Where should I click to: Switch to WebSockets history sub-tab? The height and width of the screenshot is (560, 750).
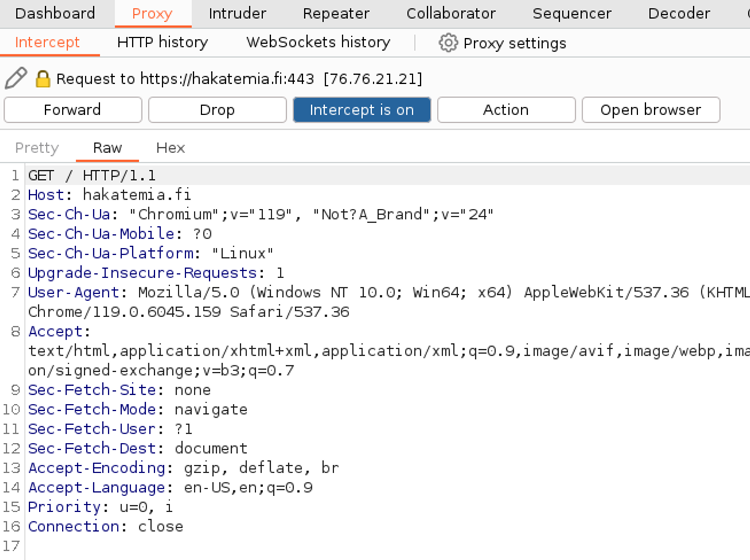[x=318, y=42]
